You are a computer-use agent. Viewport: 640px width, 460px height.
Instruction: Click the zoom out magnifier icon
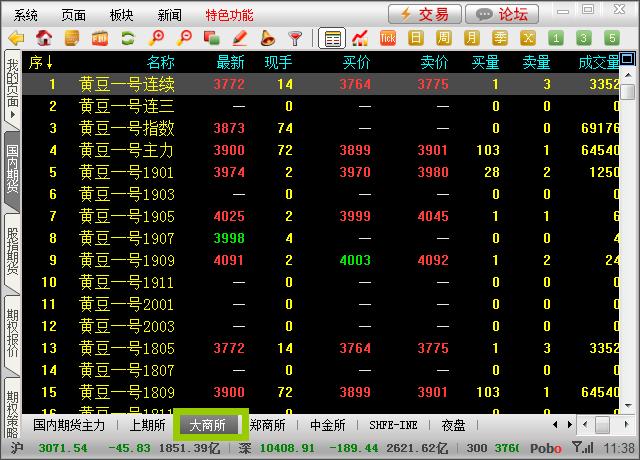tap(184, 38)
